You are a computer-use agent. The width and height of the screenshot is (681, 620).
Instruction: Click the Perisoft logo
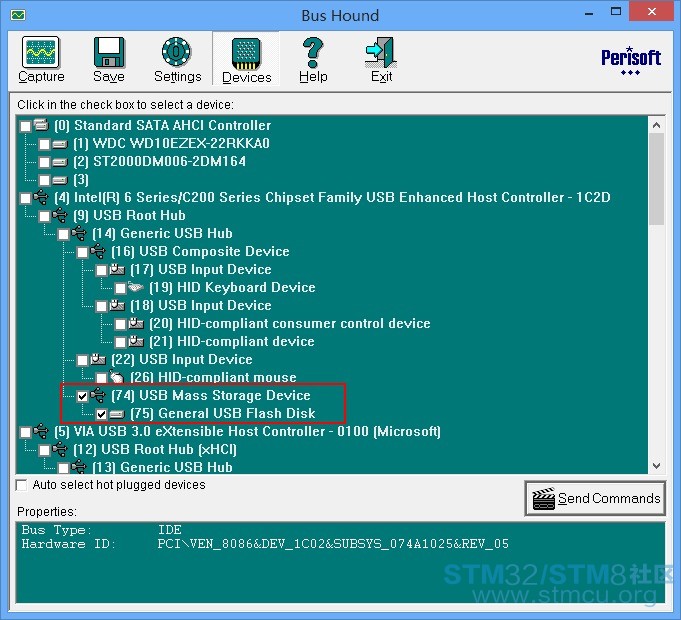pyautogui.click(x=631, y=61)
